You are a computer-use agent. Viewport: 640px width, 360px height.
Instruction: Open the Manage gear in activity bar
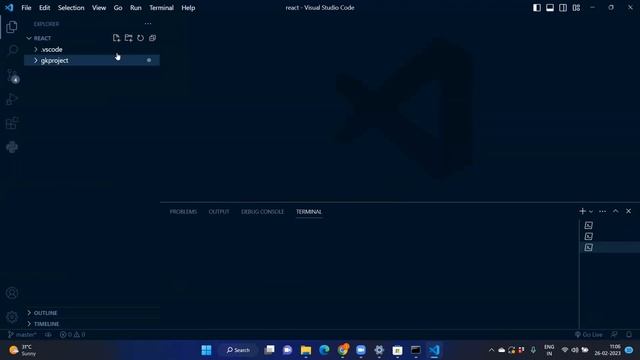point(12,316)
